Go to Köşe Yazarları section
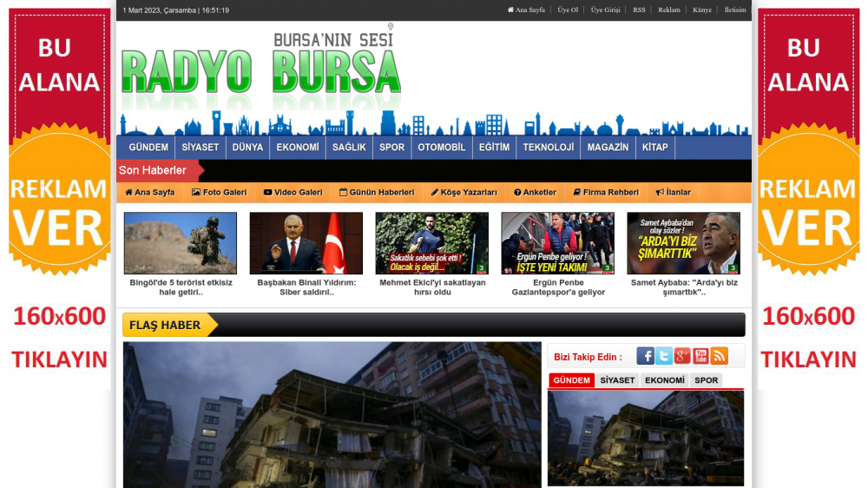868x488 pixels. coord(464,193)
